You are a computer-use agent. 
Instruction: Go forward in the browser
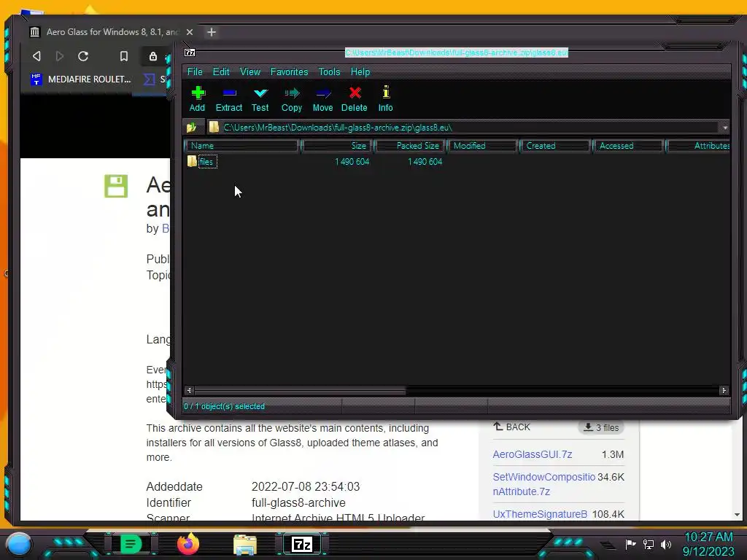click(60, 56)
